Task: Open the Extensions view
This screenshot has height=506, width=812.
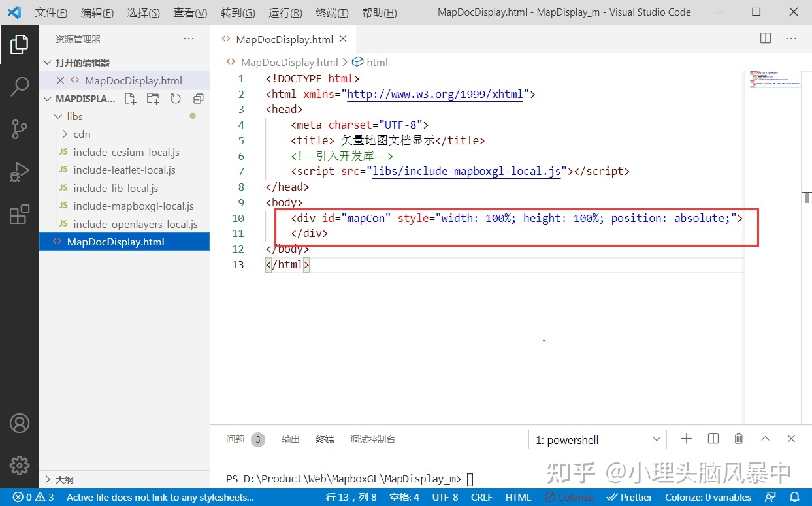Action: (20, 214)
